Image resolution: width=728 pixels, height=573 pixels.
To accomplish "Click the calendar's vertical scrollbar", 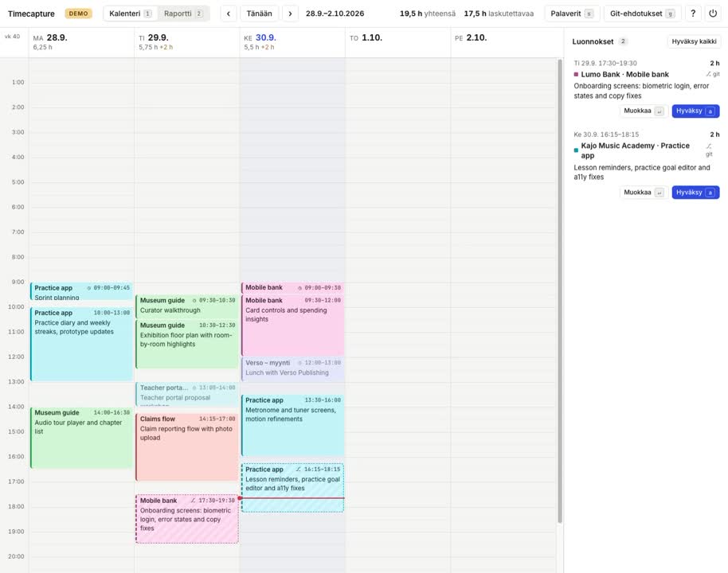I will pyautogui.click(x=559, y=291).
